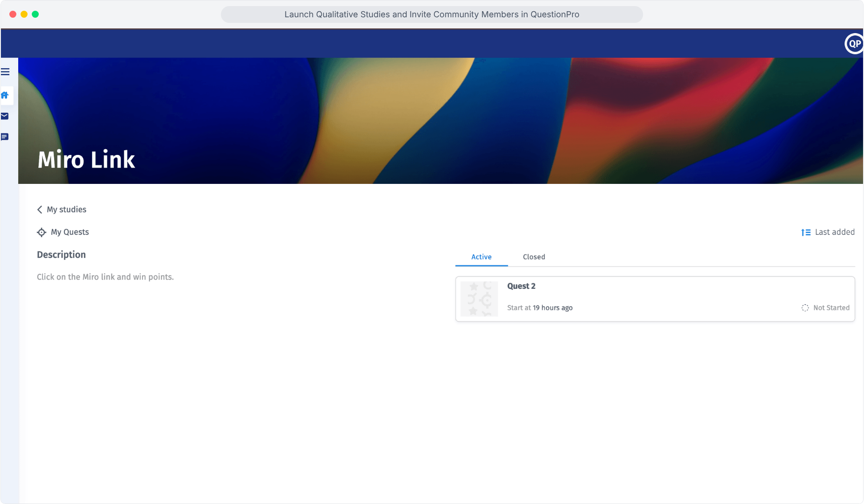Click the 'Start at 19 hours ago' text
This screenshot has height=504, width=864.
point(540,308)
